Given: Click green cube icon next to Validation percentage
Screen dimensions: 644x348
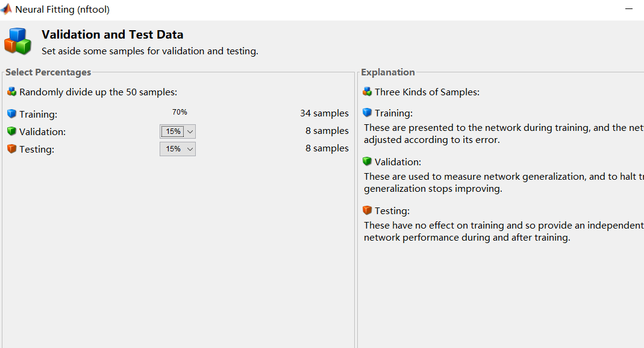Looking at the screenshot, I should click(12, 131).
